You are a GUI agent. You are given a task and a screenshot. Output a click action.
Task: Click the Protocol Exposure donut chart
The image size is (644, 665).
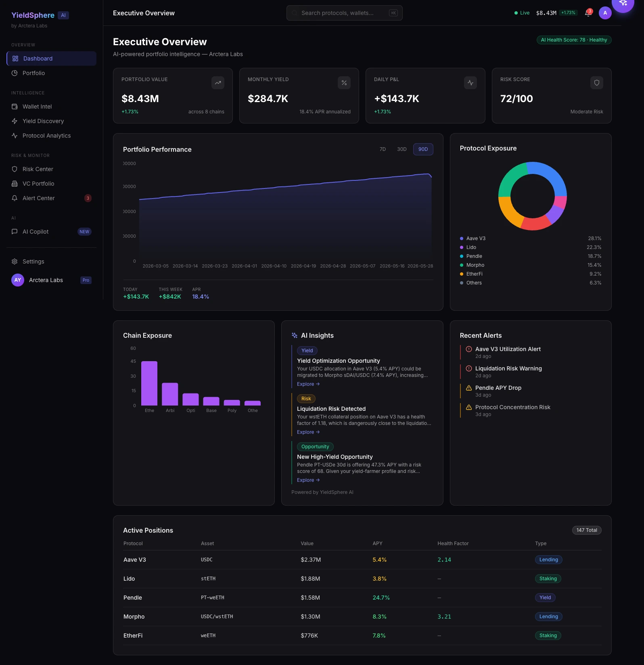pos(533,196)
